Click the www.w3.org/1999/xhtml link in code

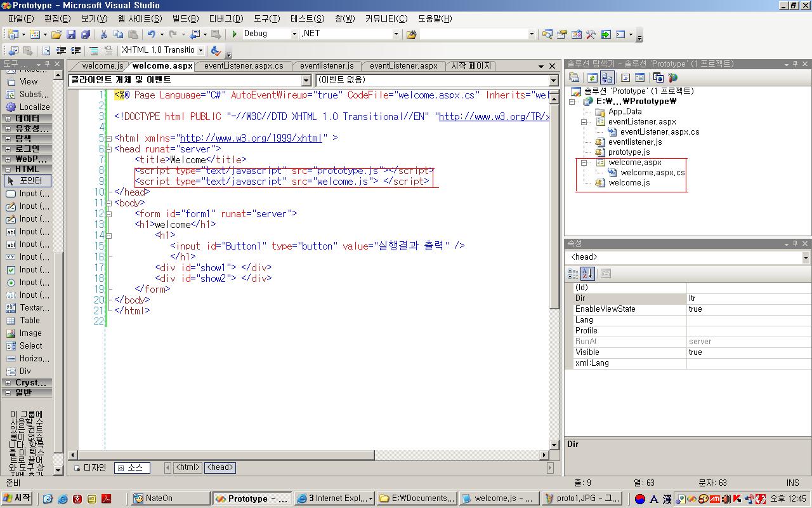click(251, 138)
